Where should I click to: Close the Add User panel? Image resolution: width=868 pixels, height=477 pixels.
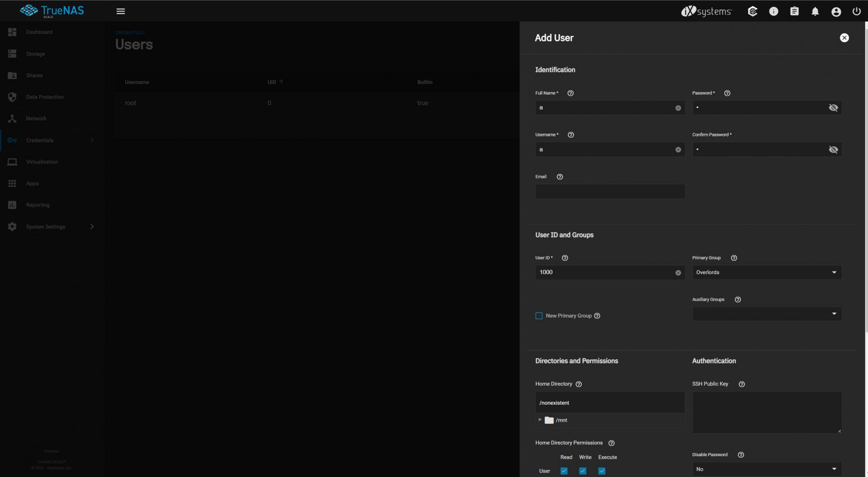(844, 38)
